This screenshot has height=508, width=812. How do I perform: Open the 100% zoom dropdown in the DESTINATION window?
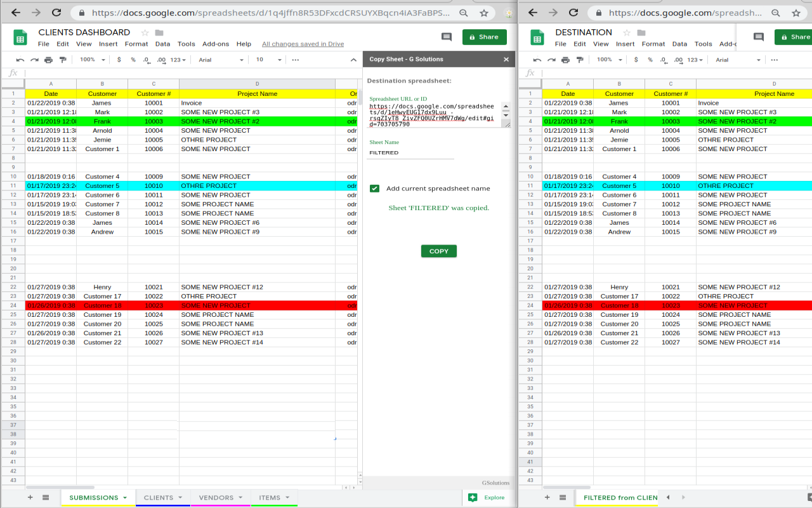click(610, 60)
